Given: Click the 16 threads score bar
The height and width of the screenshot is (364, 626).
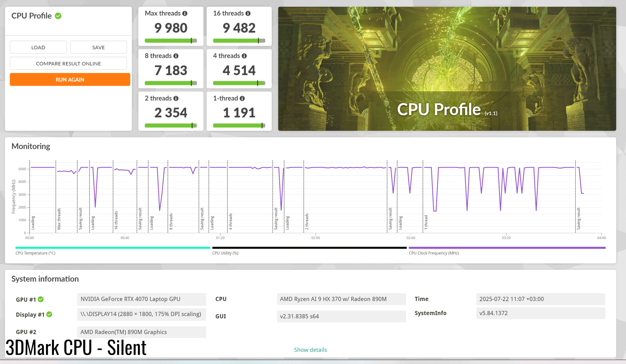Looking at the screenshot, I should [x=239, y=40].
